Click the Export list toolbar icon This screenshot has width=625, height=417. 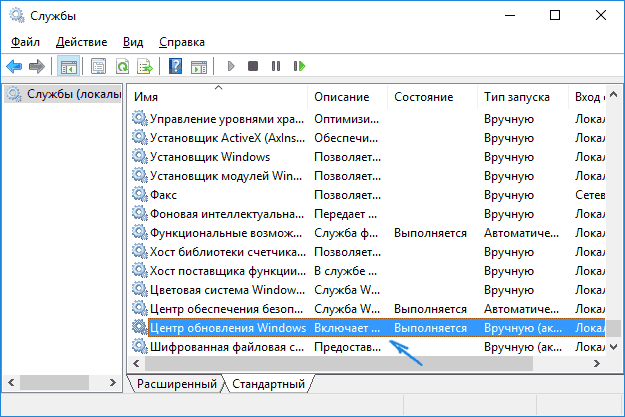145,67
